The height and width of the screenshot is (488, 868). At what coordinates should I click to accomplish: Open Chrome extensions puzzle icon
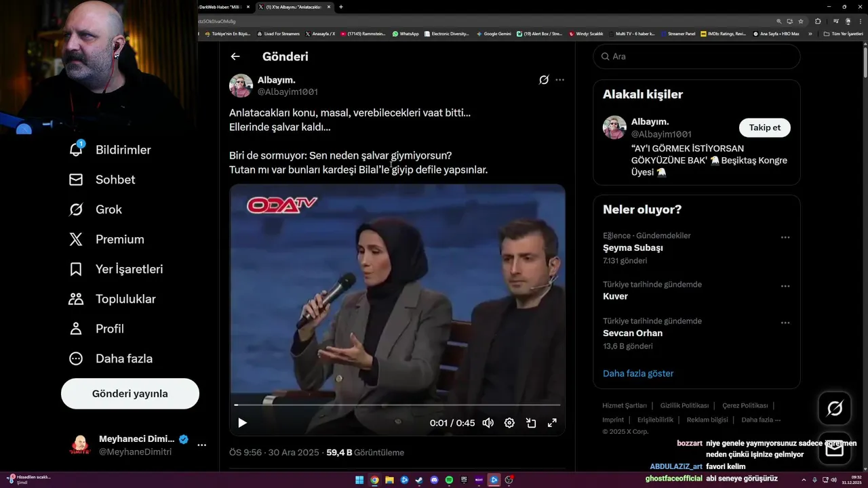coord(818,21)
